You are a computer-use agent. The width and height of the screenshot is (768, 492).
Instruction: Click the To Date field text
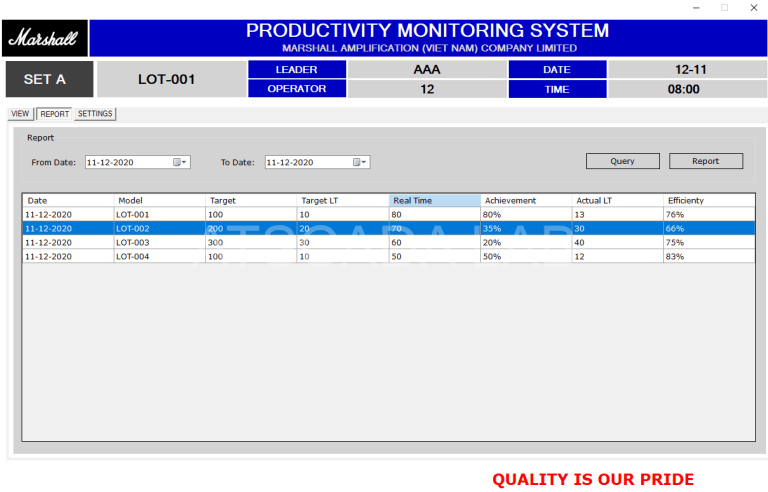point(290,163)
